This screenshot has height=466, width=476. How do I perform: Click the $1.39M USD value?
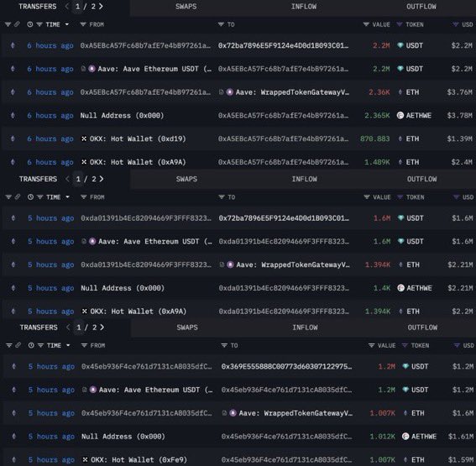pyautogui.click(x=459, y=139)
